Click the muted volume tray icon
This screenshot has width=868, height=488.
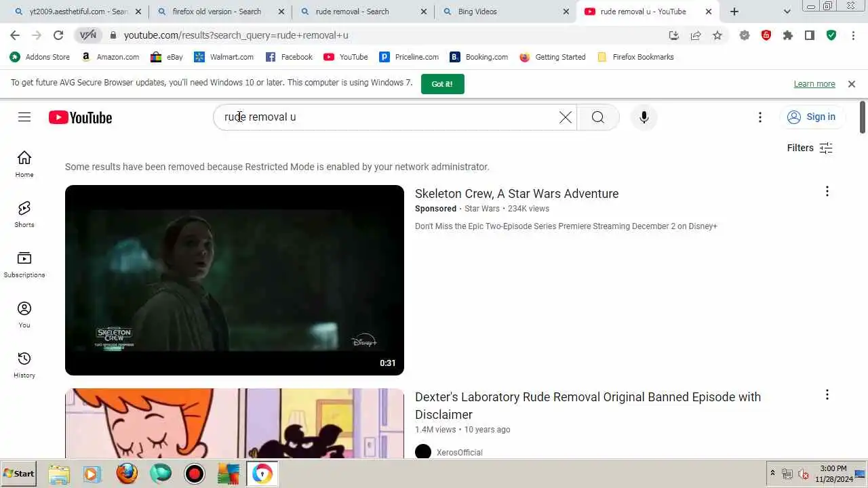pos(804,474)
